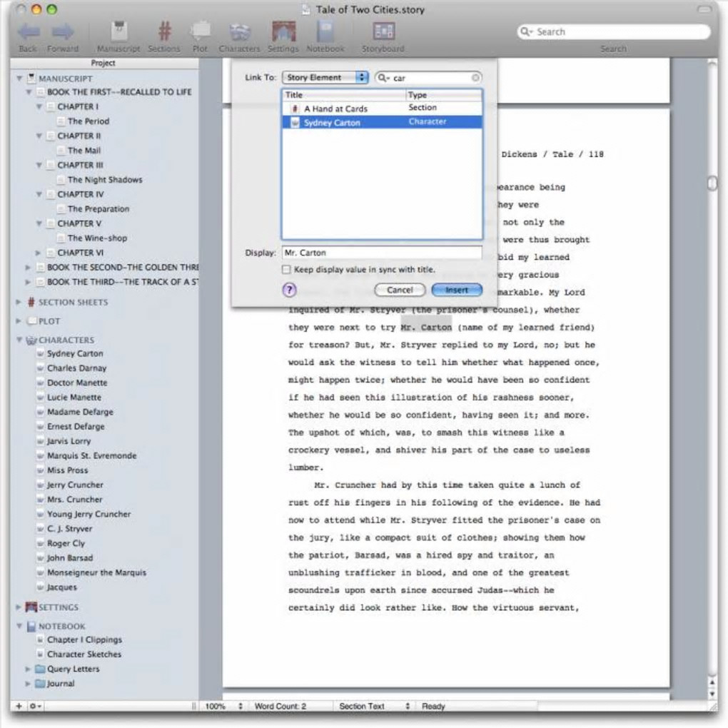
Task: Open the Storyboard toolbar icon
Action: coord(383,31)
